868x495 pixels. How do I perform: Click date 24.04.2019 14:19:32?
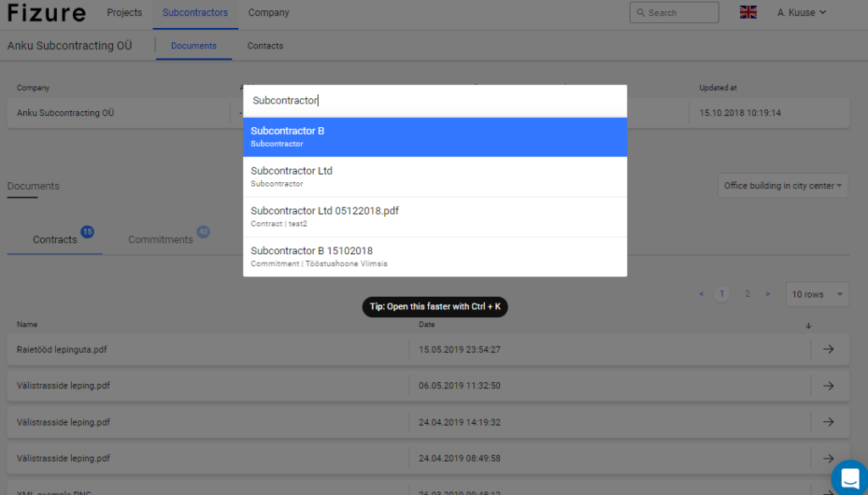point(459,422)
